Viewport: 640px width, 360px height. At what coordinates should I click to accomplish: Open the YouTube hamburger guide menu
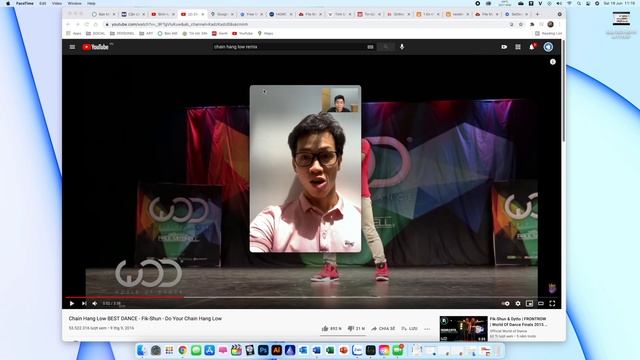72,47
